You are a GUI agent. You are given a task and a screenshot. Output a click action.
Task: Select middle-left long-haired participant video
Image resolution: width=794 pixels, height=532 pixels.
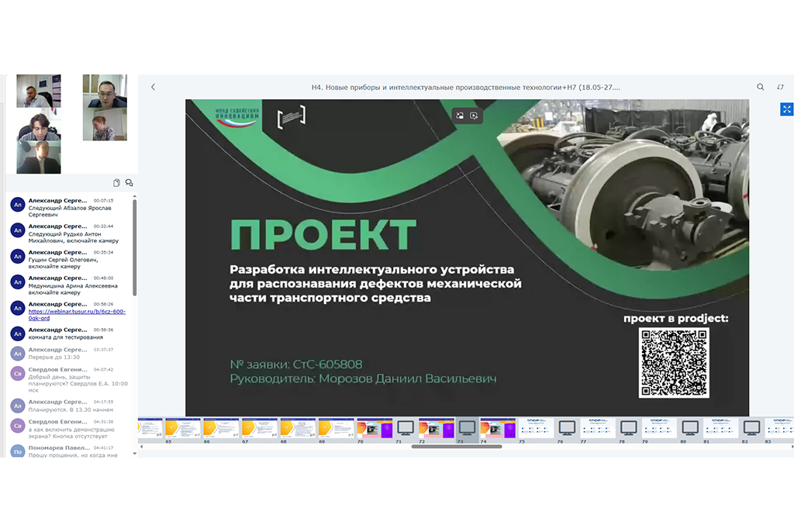click(39, 124)
